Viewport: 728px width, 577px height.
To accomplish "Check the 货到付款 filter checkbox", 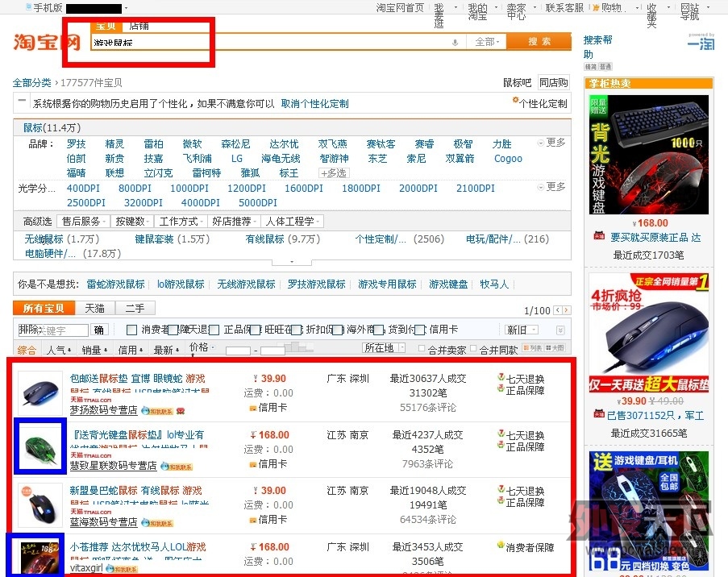I will 379,330.
